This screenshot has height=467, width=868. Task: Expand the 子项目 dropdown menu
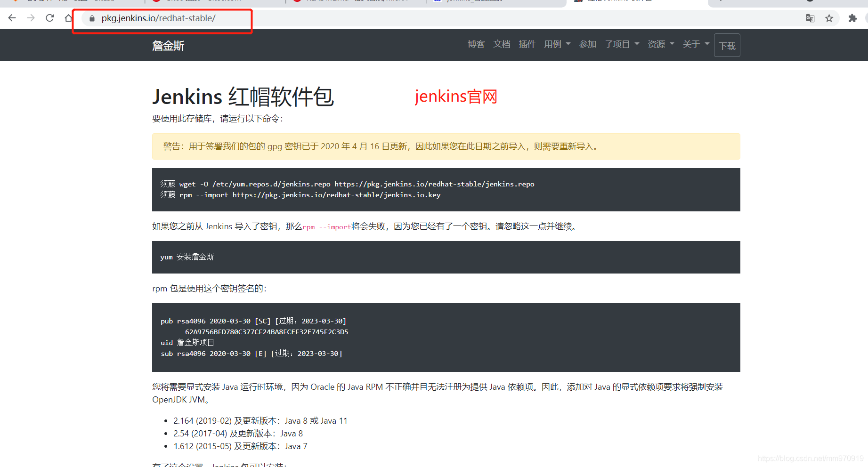coord(622,44)
